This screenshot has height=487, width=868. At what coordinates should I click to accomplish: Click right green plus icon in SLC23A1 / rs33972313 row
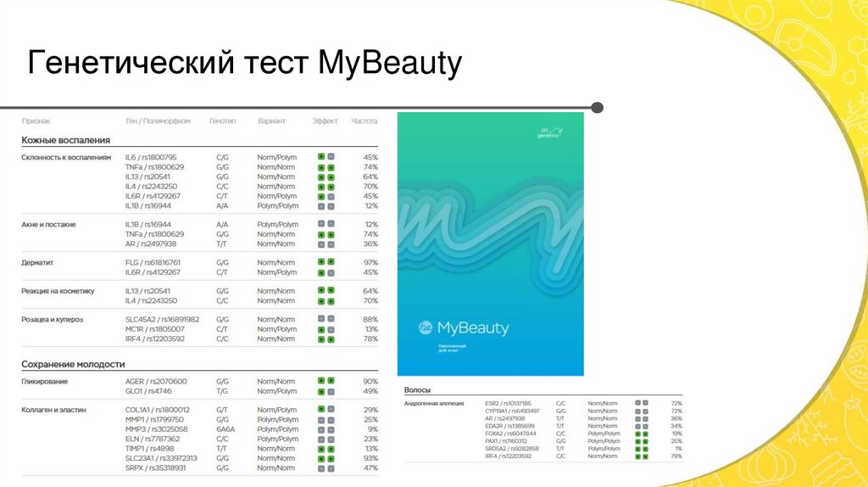click(x=331, y=459)
